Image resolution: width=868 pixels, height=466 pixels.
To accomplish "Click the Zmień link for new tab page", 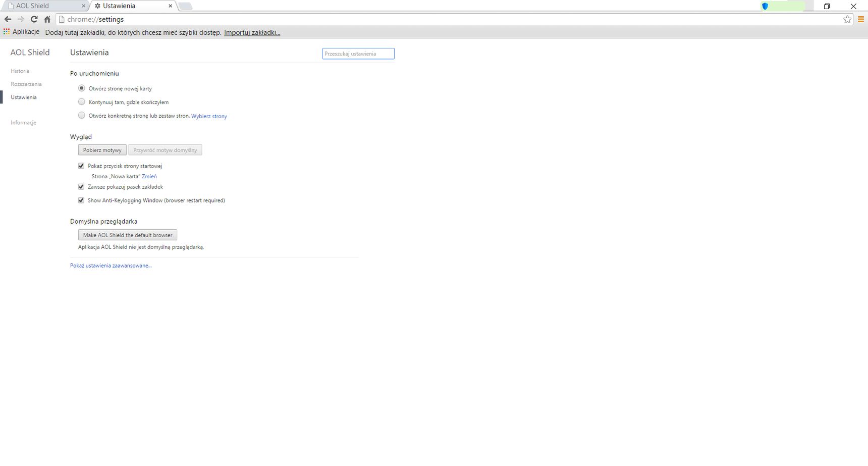I will pos(149,177).
